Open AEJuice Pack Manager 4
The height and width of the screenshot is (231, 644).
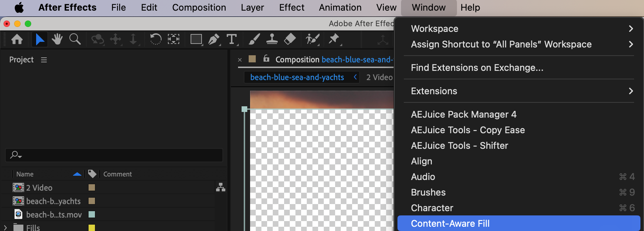pos(463,114)
